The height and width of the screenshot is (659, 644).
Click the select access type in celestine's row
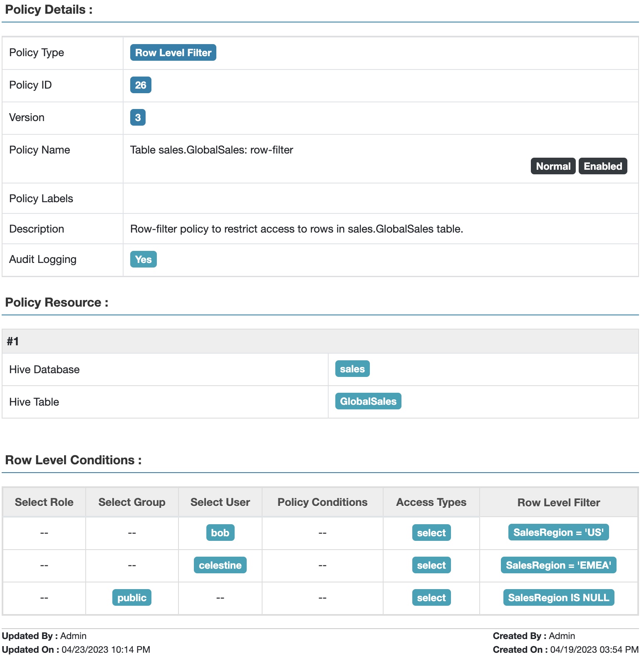(x=431, y=565)
